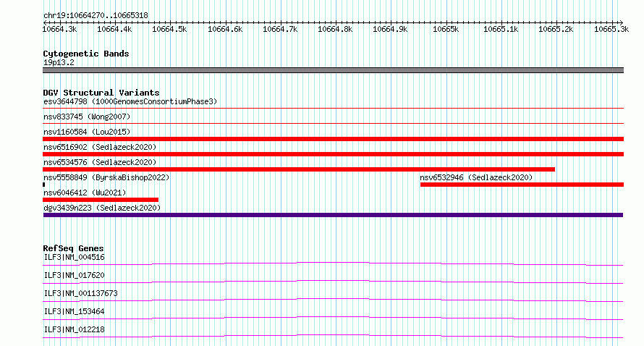Open dgv3439n223 (Sedlazeck2020) variant label
This screenshot has height=346, width=644.
pyautogui.click(x=102, y=208)
